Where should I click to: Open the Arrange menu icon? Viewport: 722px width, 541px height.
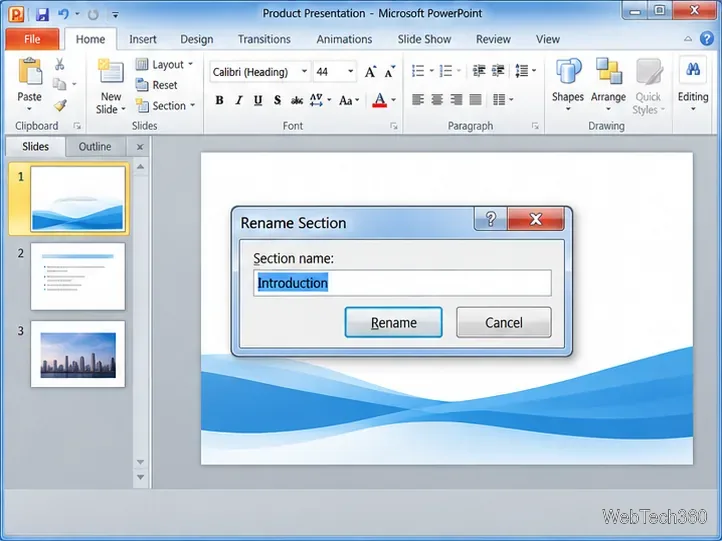[x=608, y=71]
